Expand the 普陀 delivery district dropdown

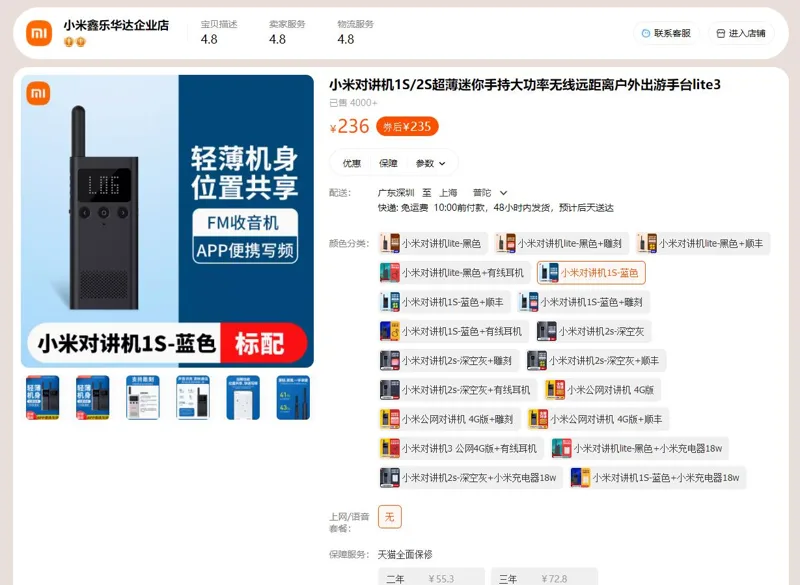pyautogui.click(x=490, y=193)
